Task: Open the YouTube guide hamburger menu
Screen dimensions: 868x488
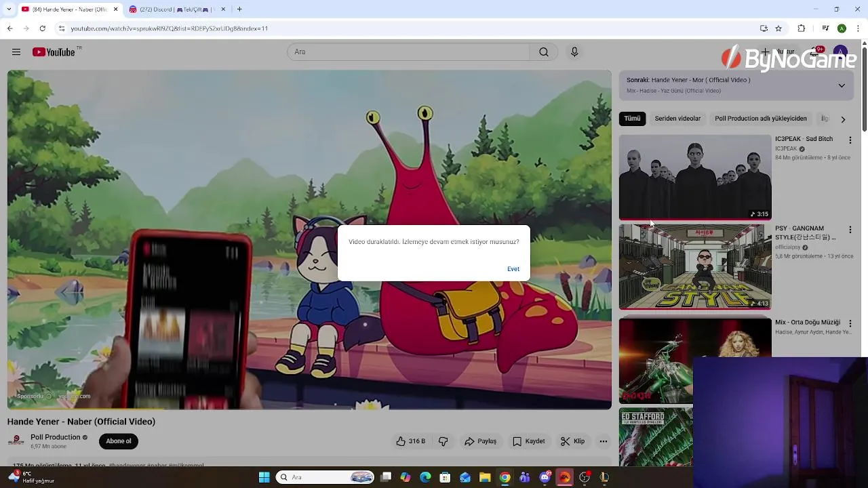Action: click(16, 52)
